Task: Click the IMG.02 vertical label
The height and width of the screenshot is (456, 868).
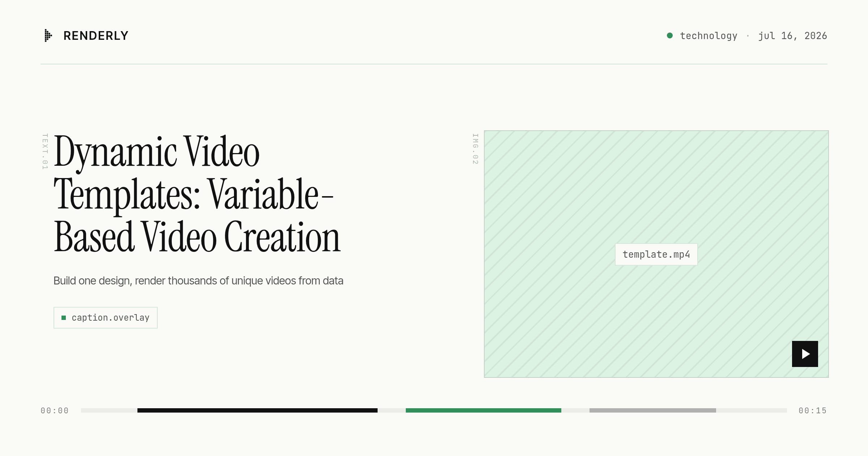Action: point(475,149)
